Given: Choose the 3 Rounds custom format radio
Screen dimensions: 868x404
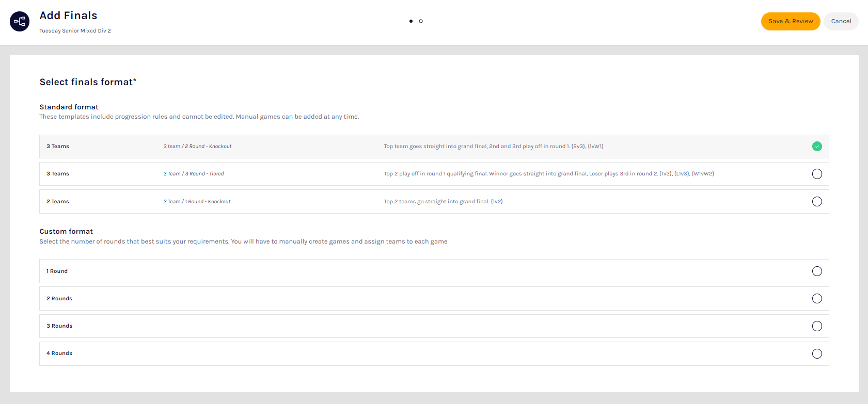Looking at the screenshot, I should 816,326.
